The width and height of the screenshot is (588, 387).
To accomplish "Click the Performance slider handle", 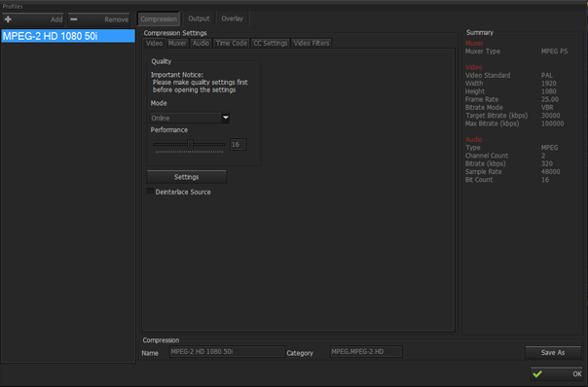I will 190,144.
